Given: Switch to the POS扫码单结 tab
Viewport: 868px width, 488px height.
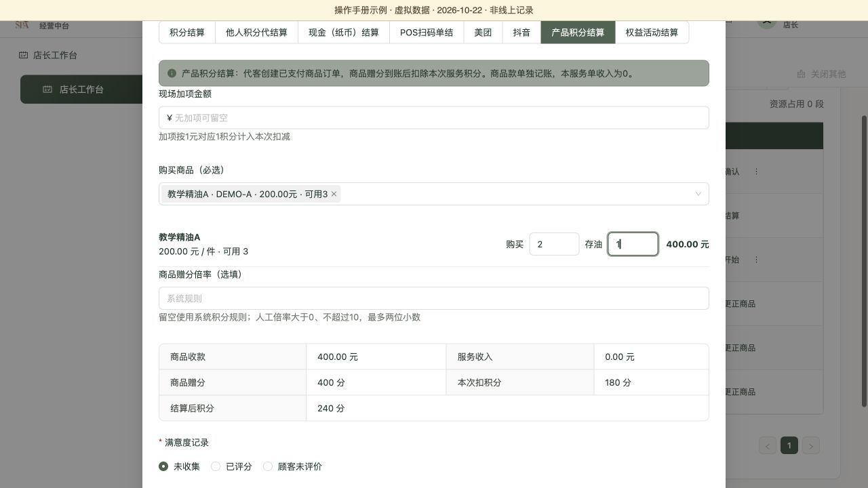Looking at the screenshot, I should (427, 33).
